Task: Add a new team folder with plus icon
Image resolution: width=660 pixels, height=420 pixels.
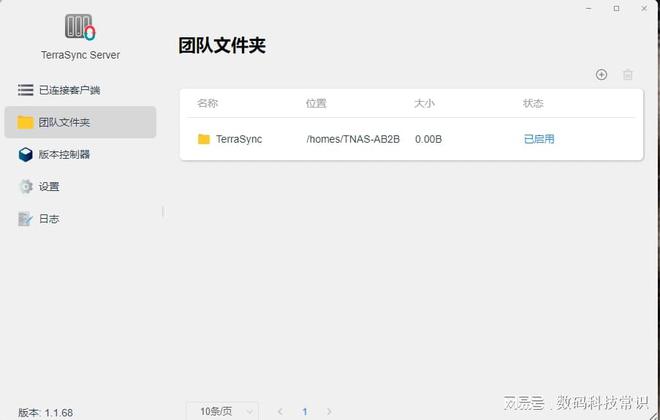Action: pos(601,74)
